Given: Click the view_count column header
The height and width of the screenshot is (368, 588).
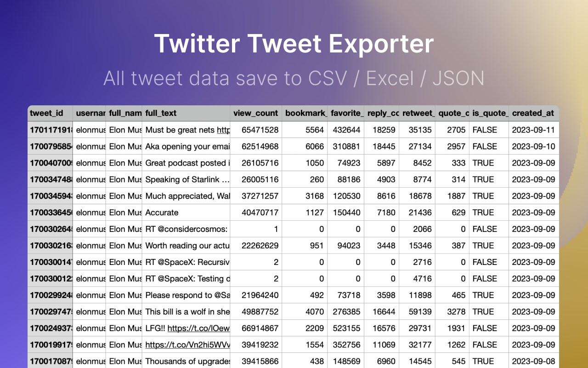Looking at the screenshot, I should click(256, 113).
